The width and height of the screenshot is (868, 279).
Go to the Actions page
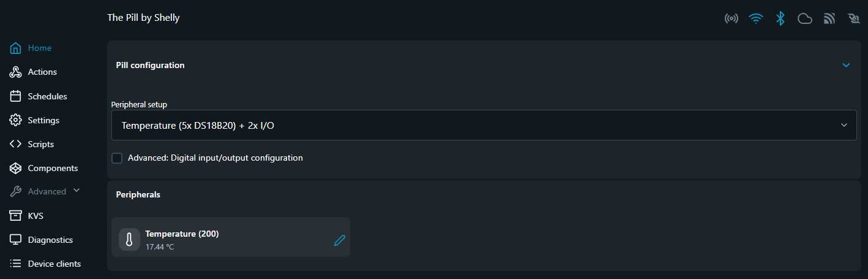click(42, 72)
